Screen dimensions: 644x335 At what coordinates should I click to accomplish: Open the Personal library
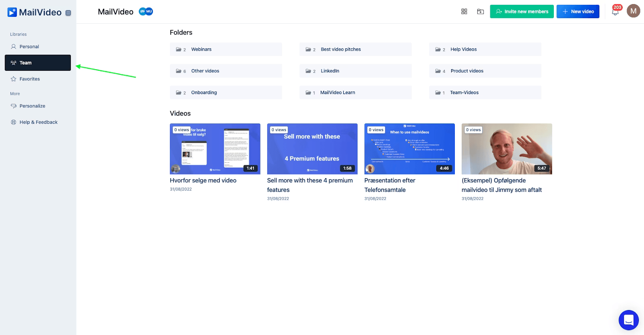pos(38,47)
